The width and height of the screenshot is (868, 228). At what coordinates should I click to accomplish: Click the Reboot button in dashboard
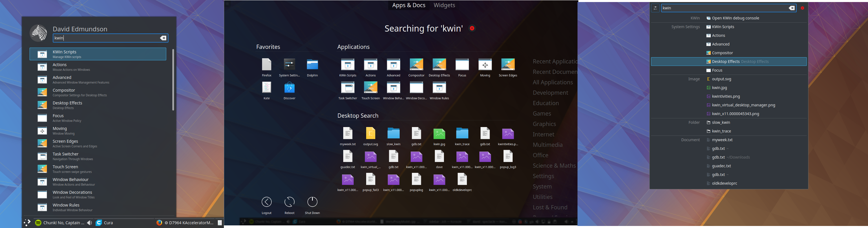tap(289, 205)
